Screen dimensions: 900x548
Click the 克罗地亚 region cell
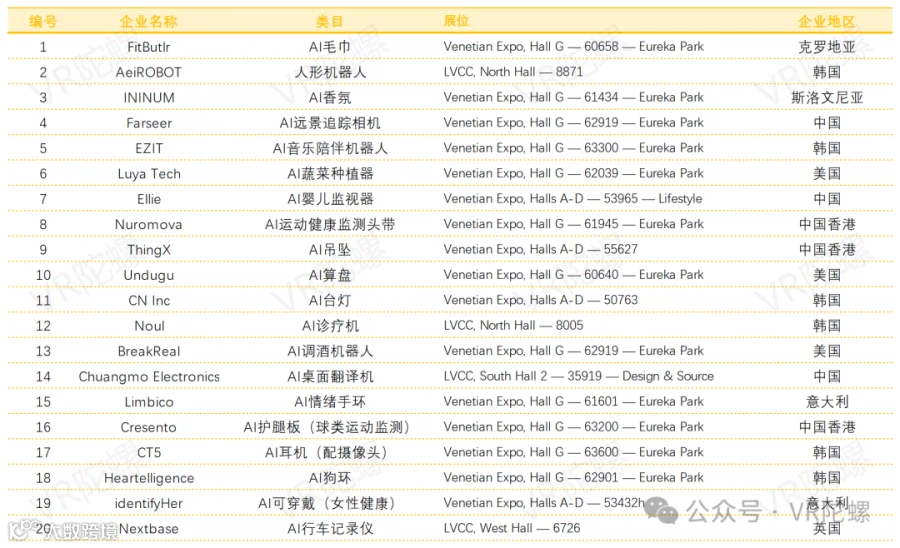click(x=827, y=47)
